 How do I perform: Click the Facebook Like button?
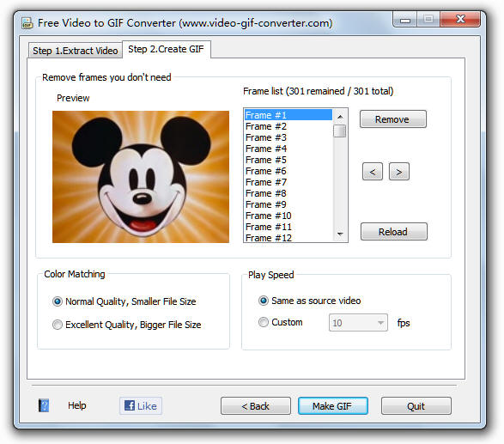141,405
